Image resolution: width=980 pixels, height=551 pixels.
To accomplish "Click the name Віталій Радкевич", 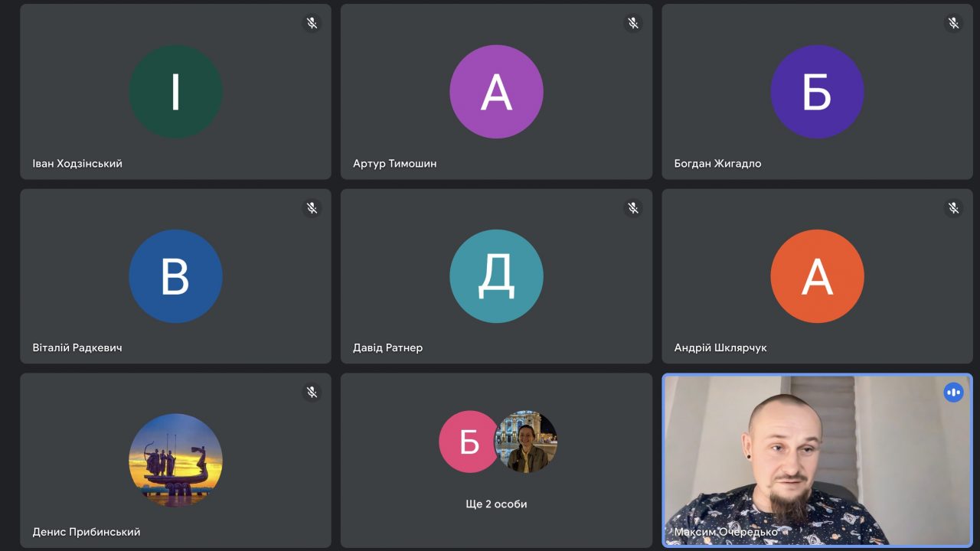I will point(77,347).
